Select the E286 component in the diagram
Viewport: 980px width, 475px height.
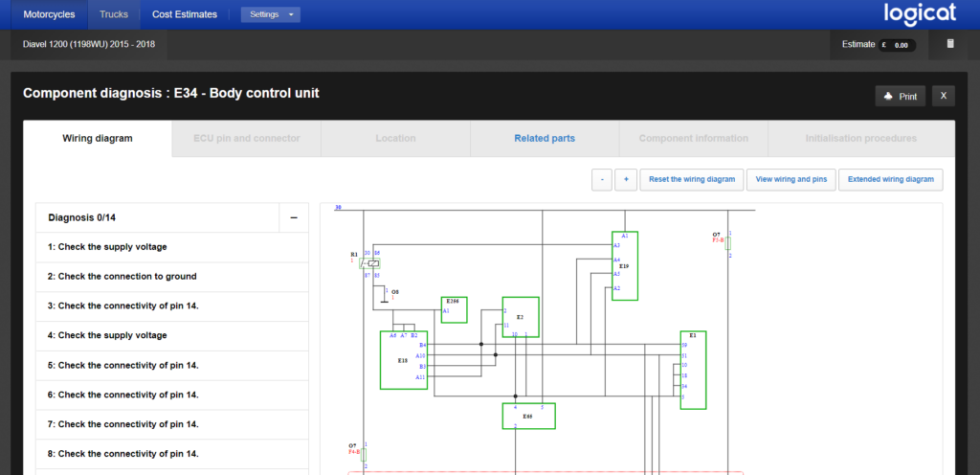(454, 308)
